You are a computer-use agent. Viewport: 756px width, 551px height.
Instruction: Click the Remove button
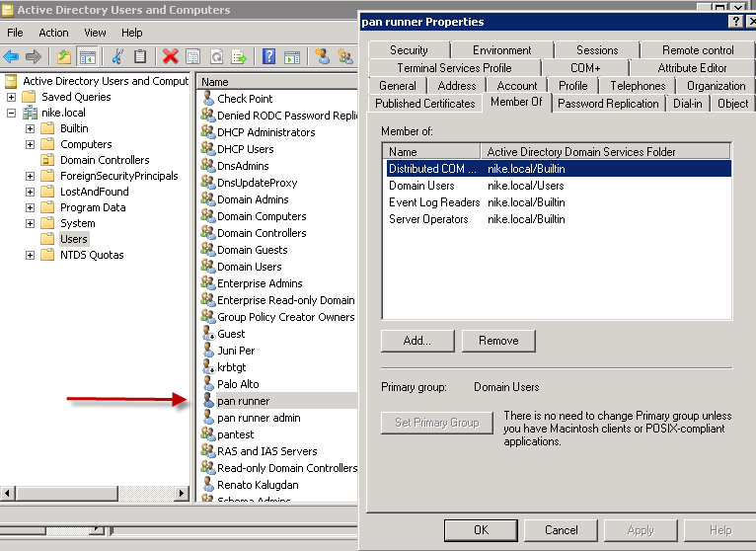tap(498, 341)
